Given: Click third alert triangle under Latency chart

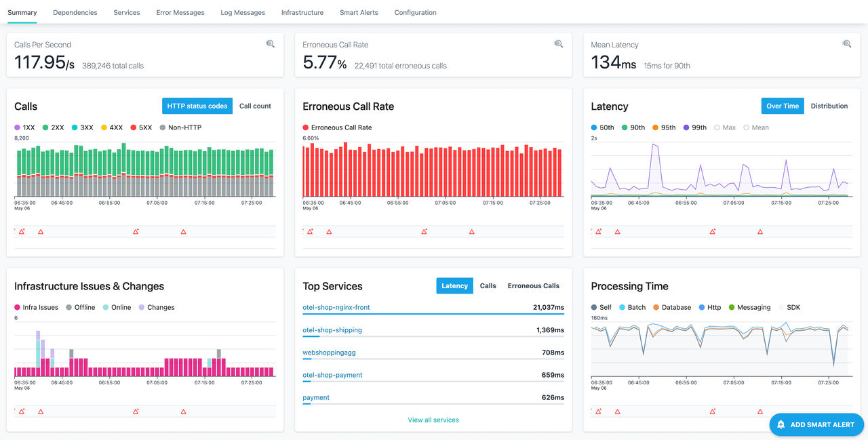Looking at the screenshot, I should point(713,232).
